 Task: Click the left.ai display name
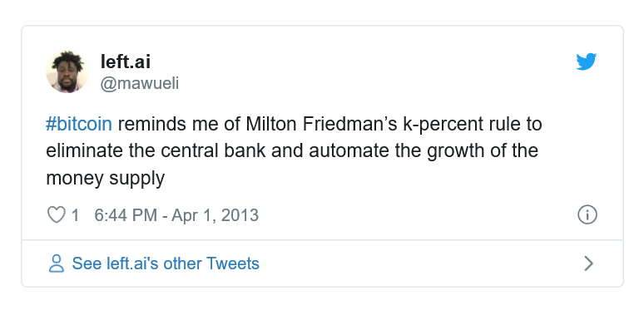pyautogui.click(x=126, y=62)
